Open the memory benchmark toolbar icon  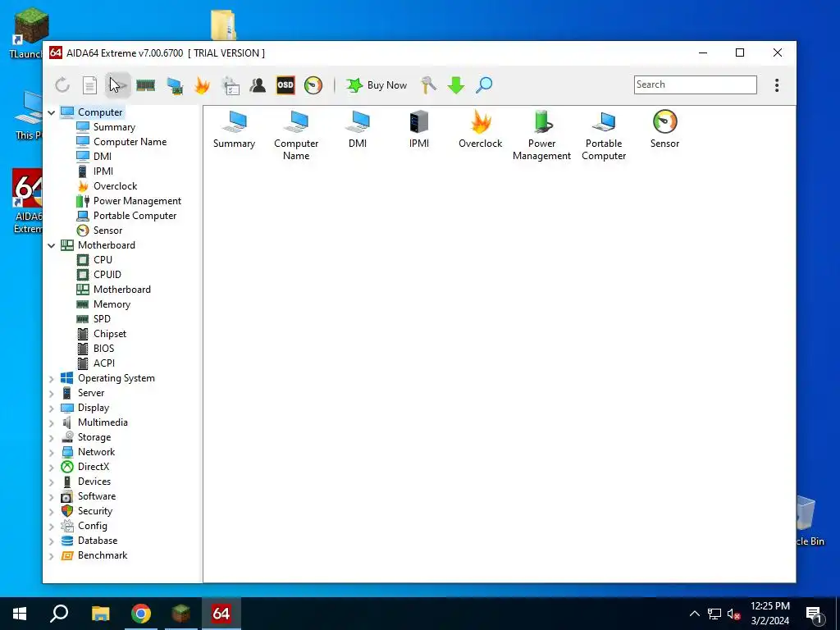click(x=145, y=84)
